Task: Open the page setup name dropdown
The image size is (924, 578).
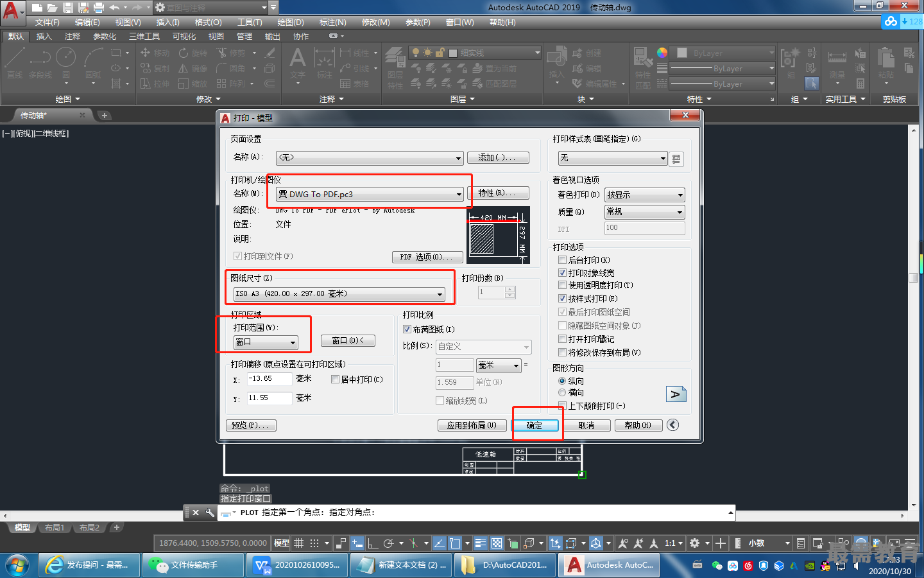Action: pyautogui.click(x=370, y=158)
